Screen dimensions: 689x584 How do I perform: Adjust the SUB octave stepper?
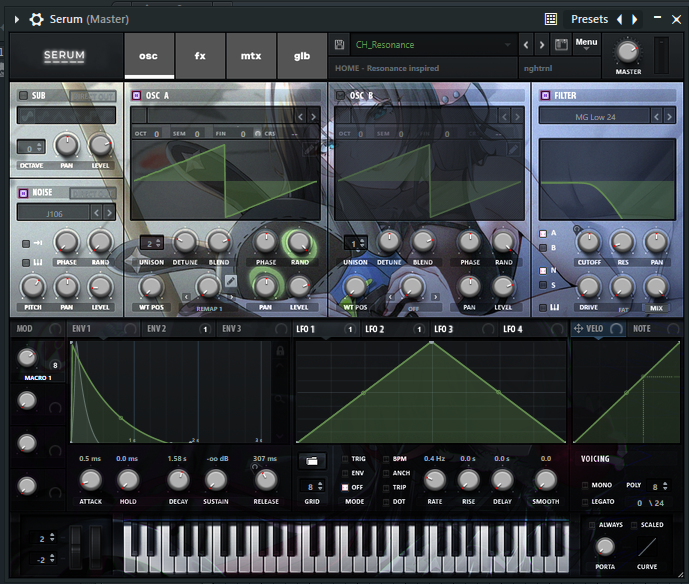[x=31, y=147]
